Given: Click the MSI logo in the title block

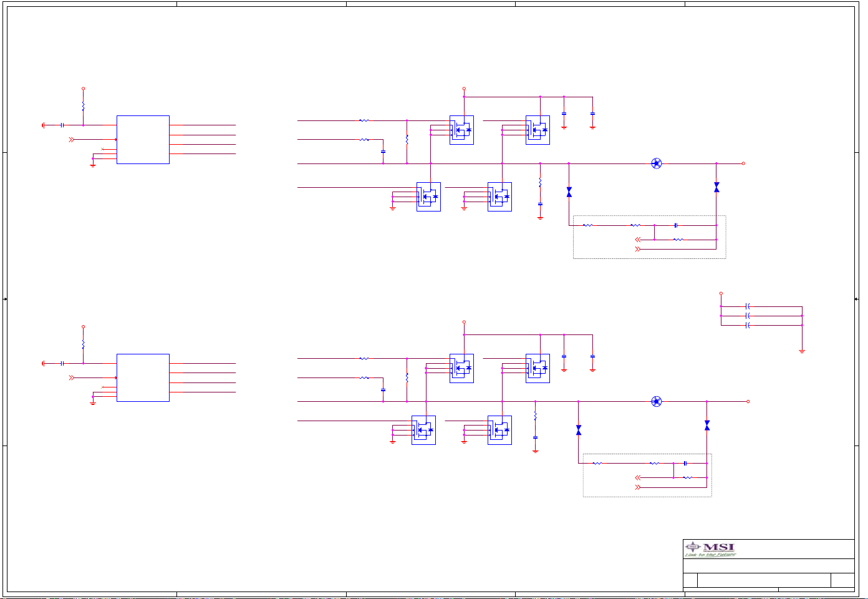Looking at the screenshot, I should [x=710, y=549].
